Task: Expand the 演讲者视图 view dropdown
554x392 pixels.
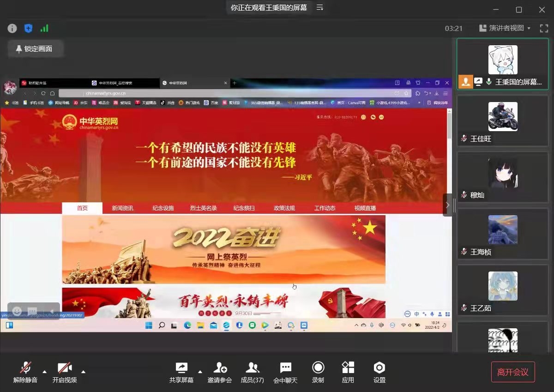Action: click(x=505, y=28)
